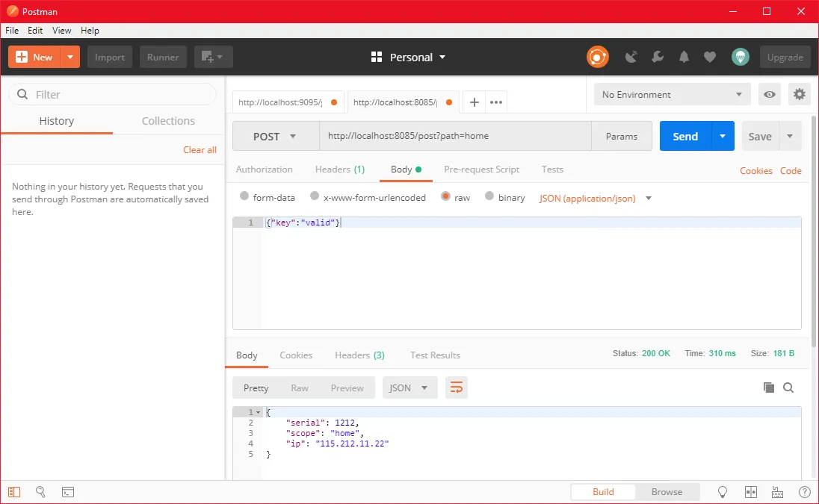
Task: Switch to localhost:9095 request tab
Action: [x=288, y=102]
